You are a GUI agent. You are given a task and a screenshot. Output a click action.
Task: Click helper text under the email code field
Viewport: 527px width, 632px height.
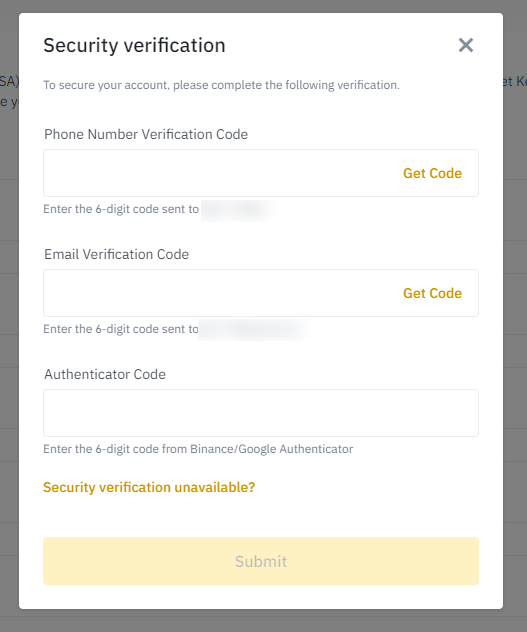click(121, 329)
